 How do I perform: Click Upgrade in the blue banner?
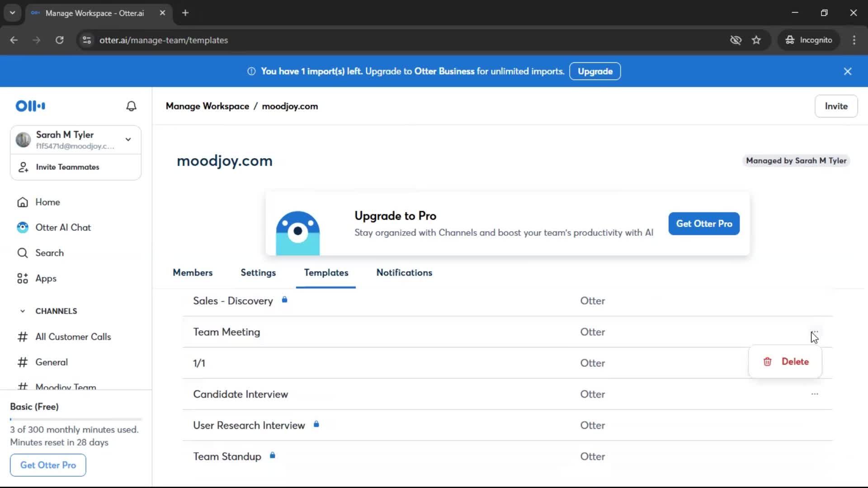(x=595, y=71)
